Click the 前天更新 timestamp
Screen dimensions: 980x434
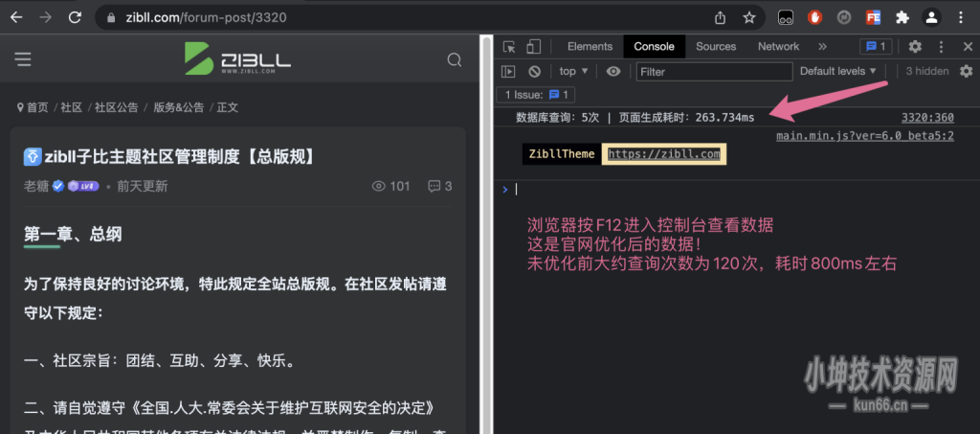coord(142,186)
